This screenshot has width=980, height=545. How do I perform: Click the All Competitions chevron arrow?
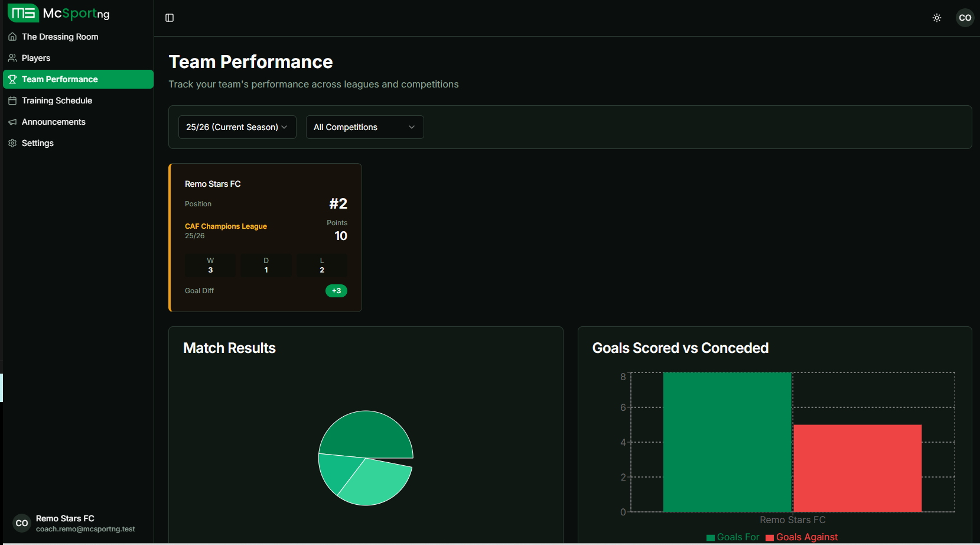coord(412,126)
